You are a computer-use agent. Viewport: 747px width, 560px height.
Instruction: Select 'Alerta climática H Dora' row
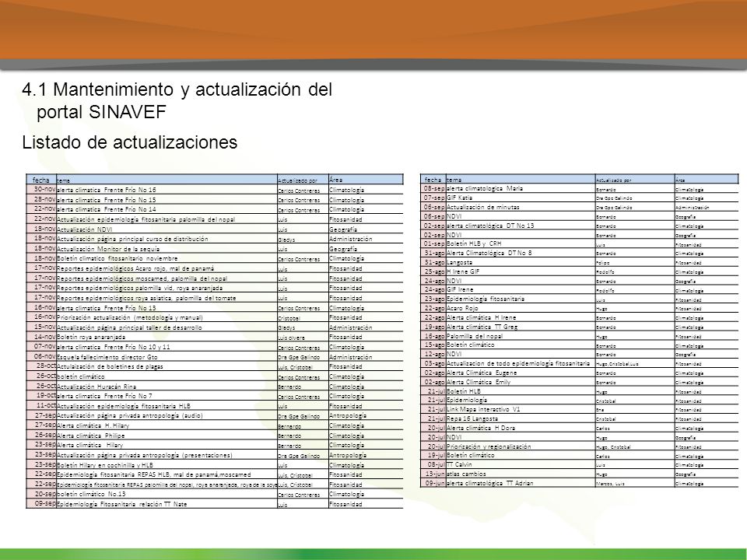(x=579, y=428)
